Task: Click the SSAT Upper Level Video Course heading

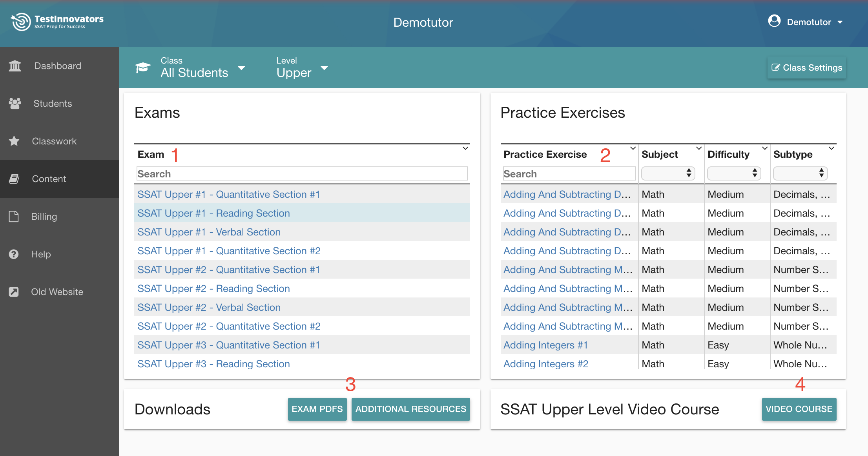Action: click(x=610, y=409)
